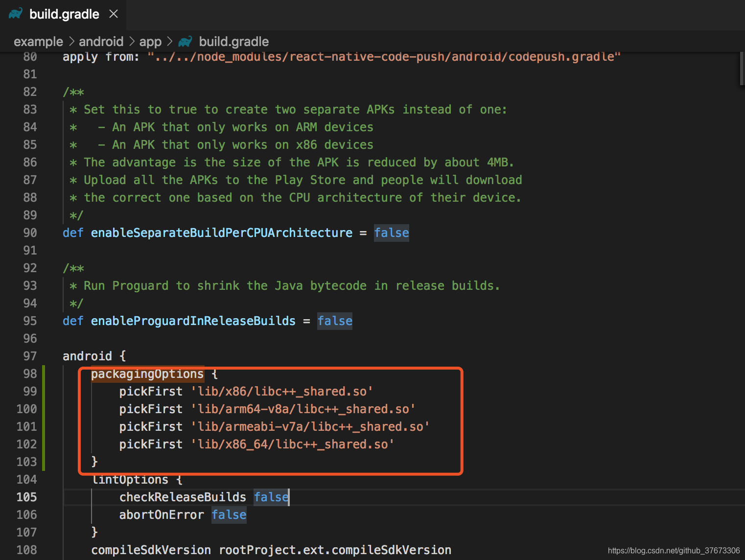
Task: Click line number 80 in gutter
Action: click(x=30, y=57)
